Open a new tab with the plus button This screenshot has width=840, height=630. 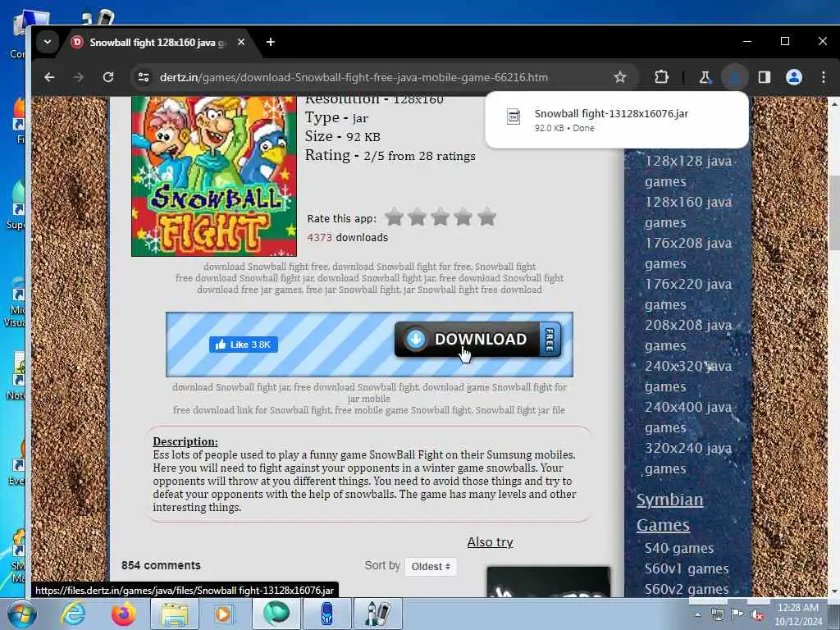point(271,42)
